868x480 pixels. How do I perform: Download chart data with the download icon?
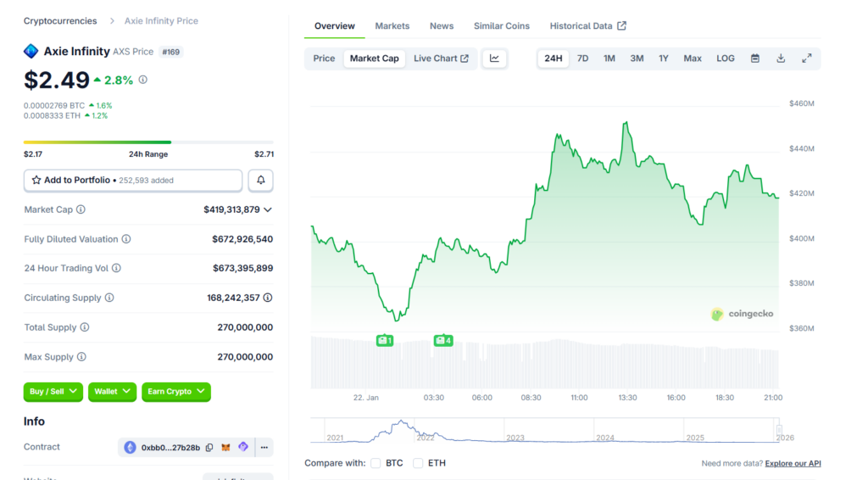pos(781,59)
